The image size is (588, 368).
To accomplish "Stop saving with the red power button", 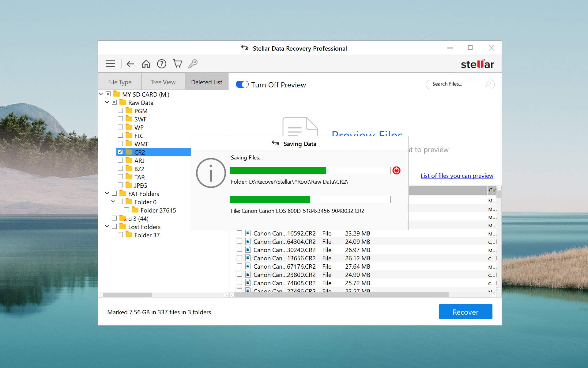I will pos(396,170).
